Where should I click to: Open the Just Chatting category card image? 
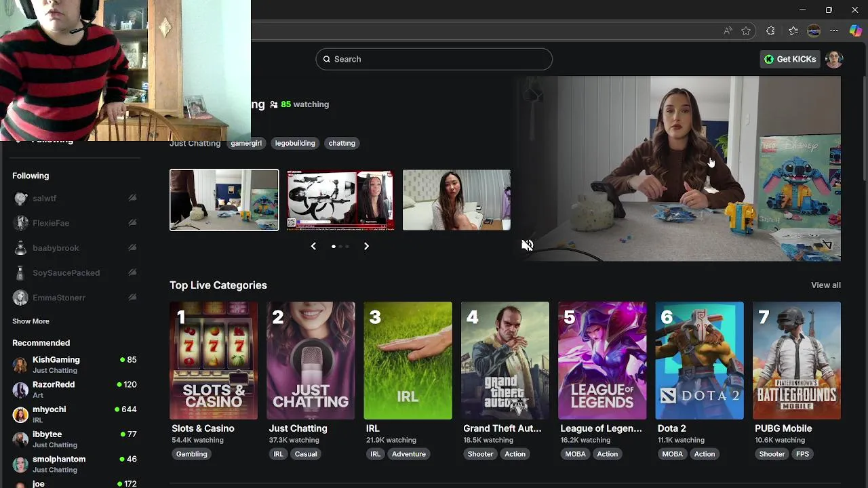pyautogui.click(x=311, y=361)
